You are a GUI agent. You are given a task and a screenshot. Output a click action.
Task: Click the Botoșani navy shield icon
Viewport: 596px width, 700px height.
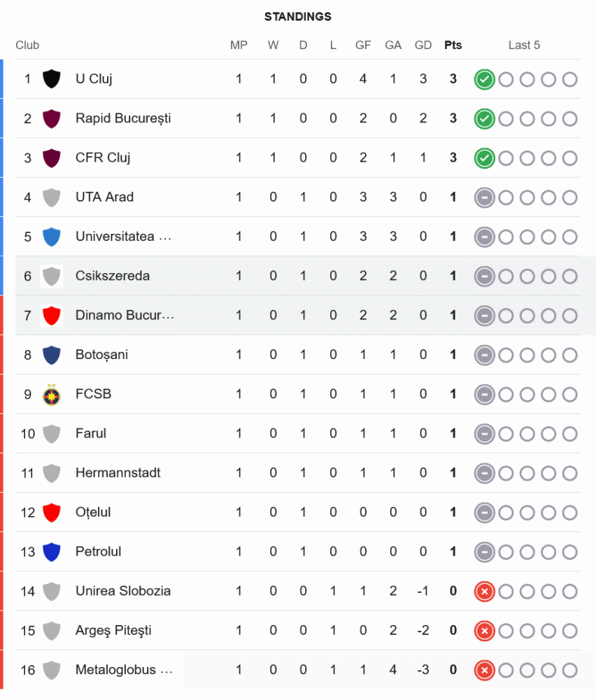click(51, 355)
